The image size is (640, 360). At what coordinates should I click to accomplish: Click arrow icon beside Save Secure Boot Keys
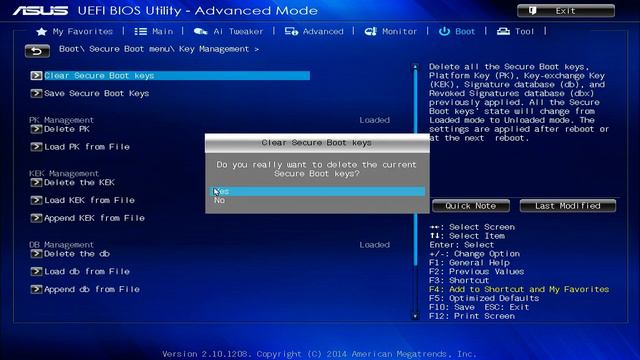36,93
